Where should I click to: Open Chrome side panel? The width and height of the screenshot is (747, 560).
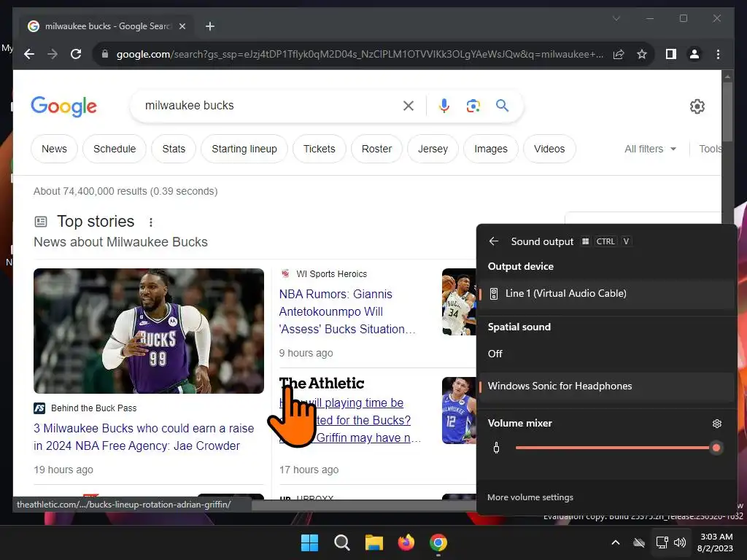671,54
